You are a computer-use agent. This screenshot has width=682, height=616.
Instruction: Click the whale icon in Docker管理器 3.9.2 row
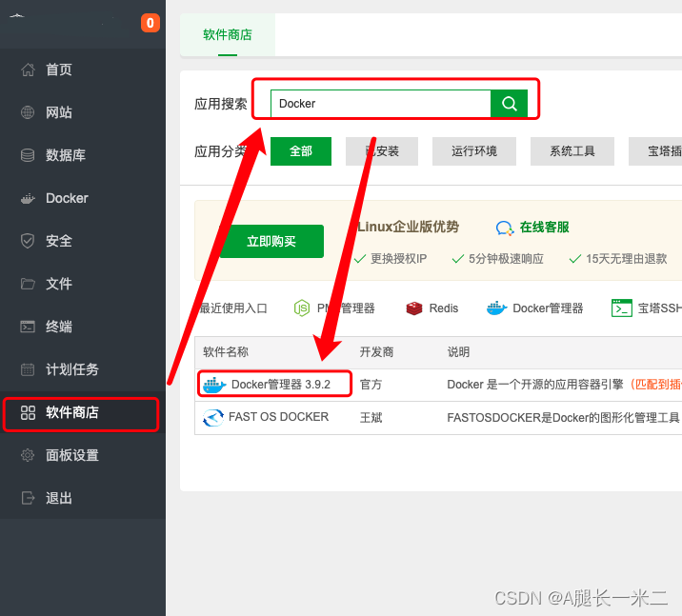215,385
